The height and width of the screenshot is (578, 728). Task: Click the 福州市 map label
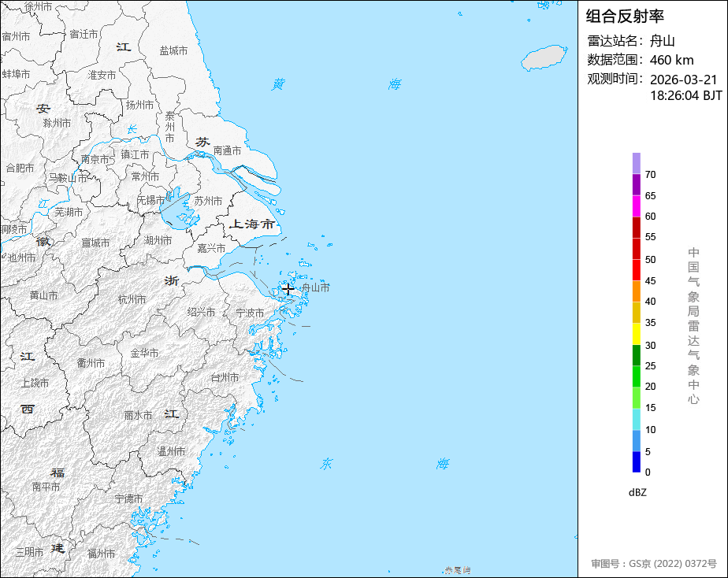pyautogui.click(x=101, y=554)
